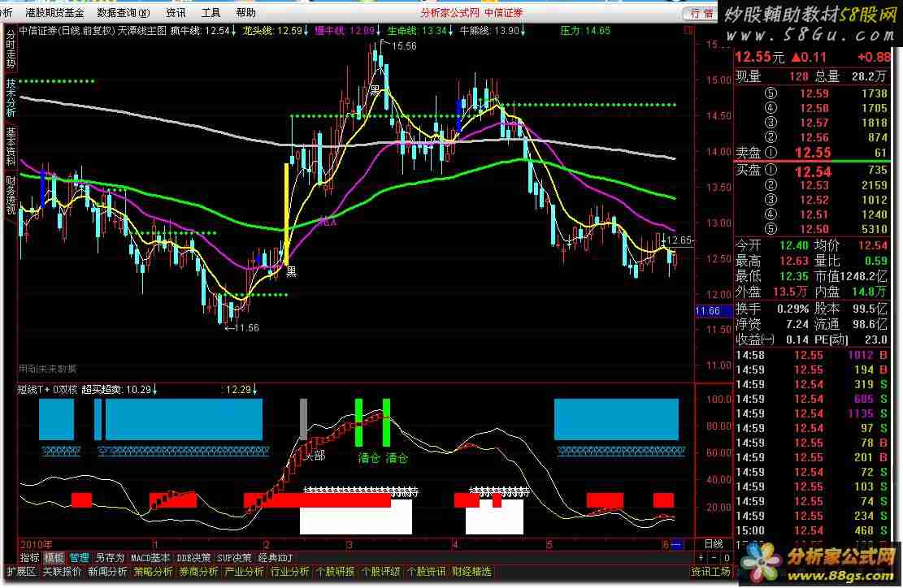This screenshot has height=588, width=903.
Task: Click the 11.56 low price label
Action: pyautogui.click(x=246, y=328)
